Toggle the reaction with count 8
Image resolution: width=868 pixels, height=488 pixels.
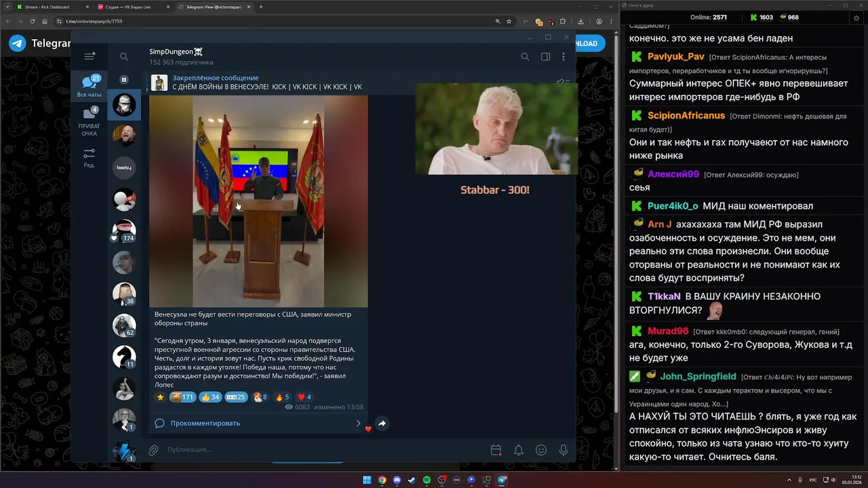pos(260,397)
